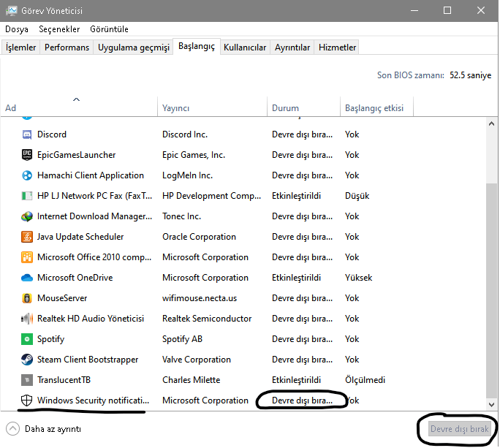Click the Yüksek startup impact value
This screenshot has width=500, height=448.
358,278
